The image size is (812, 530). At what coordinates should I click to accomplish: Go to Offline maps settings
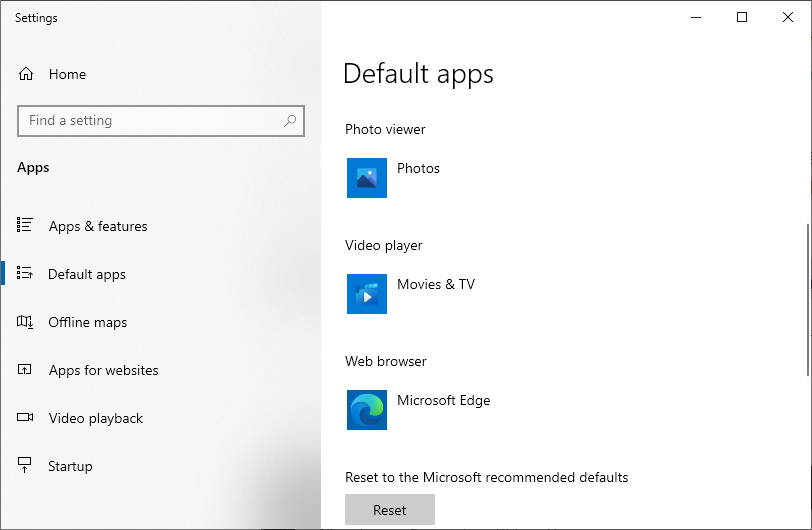point(88,322)
